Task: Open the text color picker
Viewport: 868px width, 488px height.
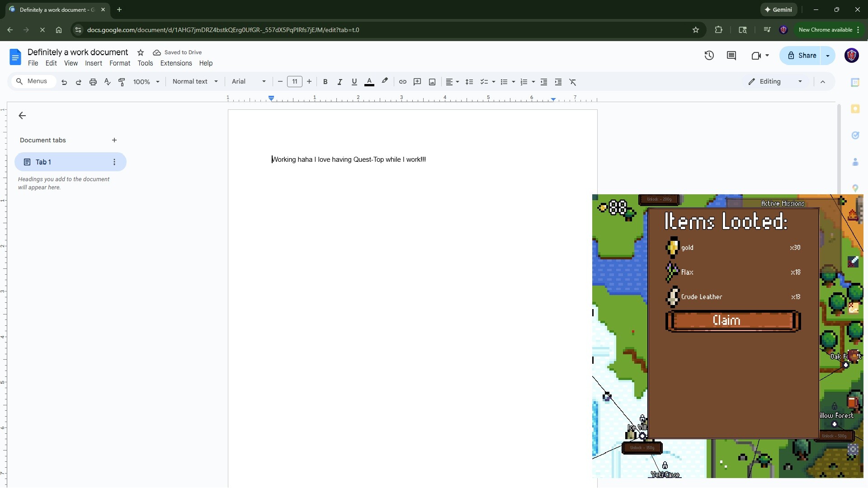Action: click(370, 82)
